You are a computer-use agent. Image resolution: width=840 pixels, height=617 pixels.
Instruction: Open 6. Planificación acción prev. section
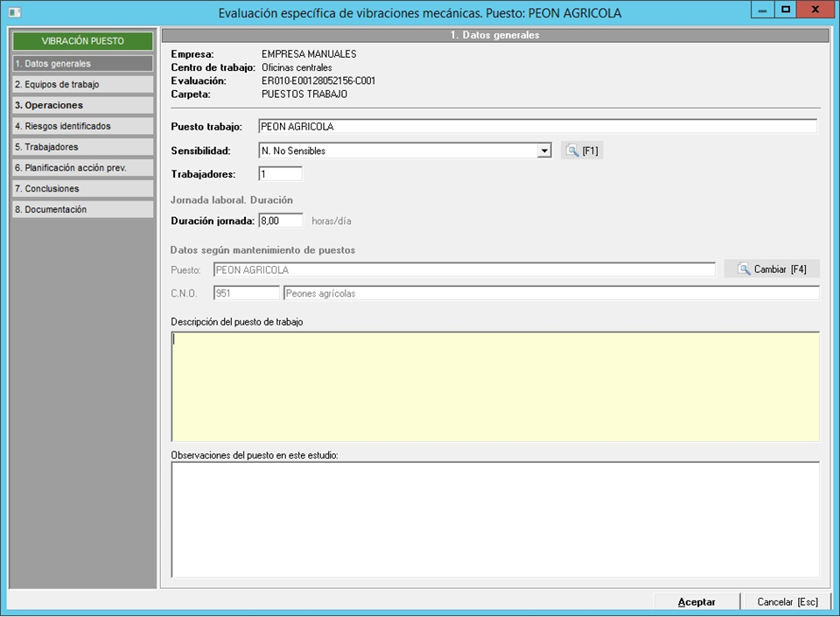[82, 168]
